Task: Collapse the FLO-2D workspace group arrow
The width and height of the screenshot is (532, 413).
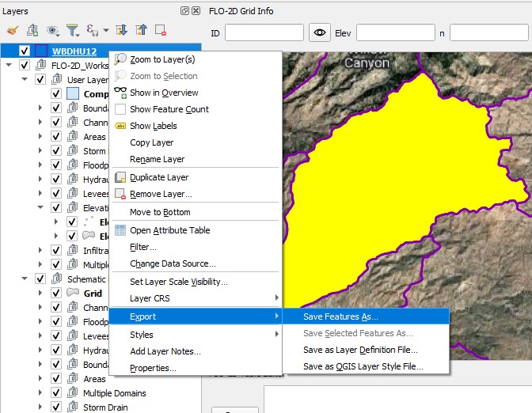Action: [x=9, y=66]
